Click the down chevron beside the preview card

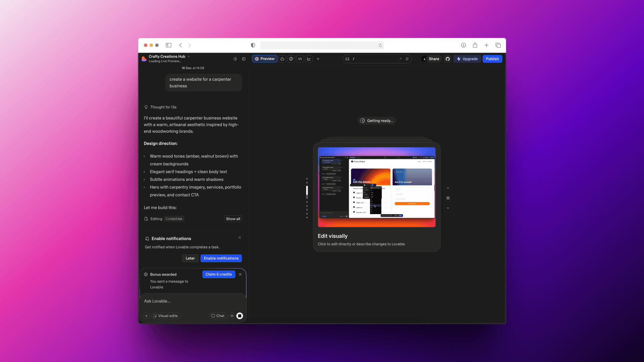pos(448,208)
